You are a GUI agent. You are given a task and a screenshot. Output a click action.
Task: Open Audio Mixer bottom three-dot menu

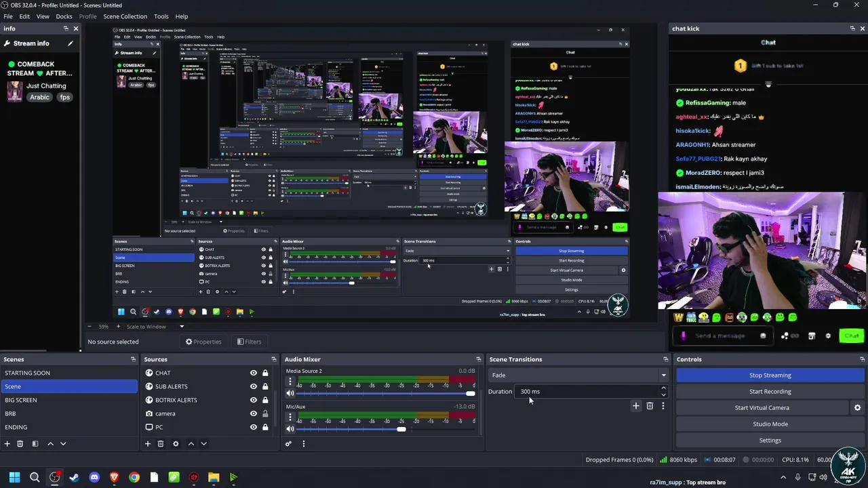303,444
